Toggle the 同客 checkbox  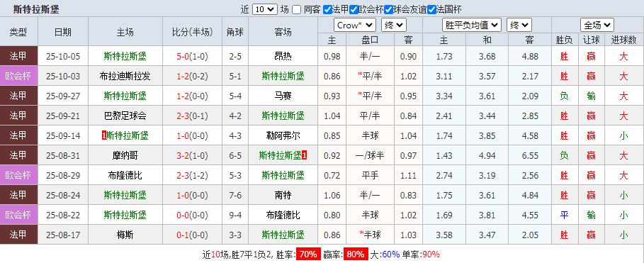pyautogui.click(x=297, y=9)
